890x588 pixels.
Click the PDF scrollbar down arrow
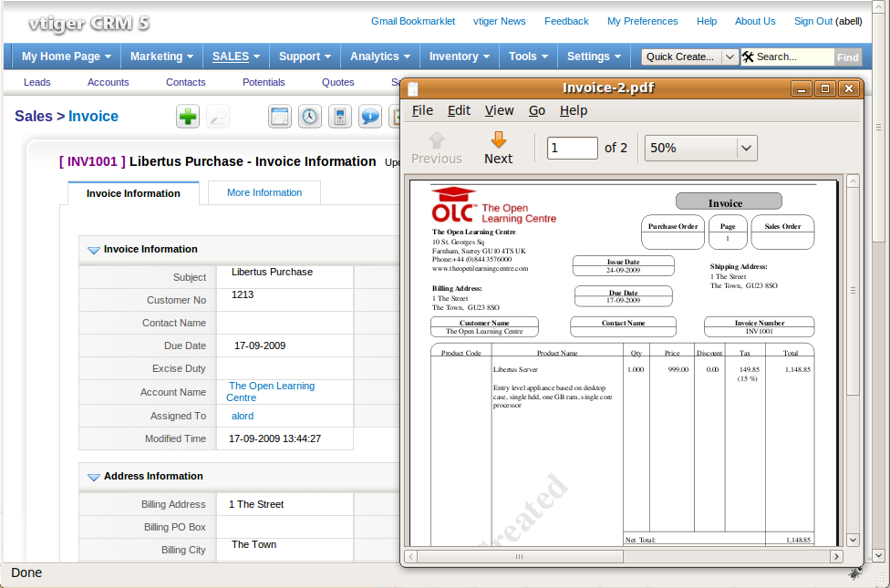tap(853, 540)
